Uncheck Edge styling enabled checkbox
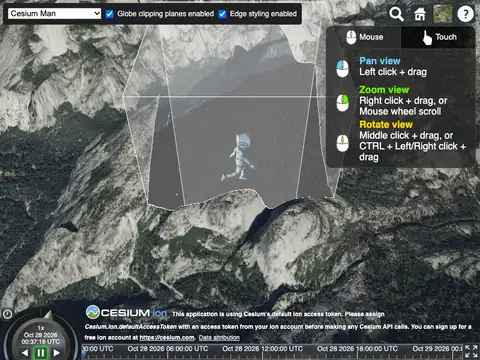Screen dimensions: 480x360 coord(222,14)
